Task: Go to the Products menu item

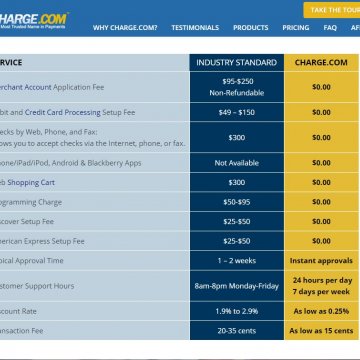Action: (251, 28)
